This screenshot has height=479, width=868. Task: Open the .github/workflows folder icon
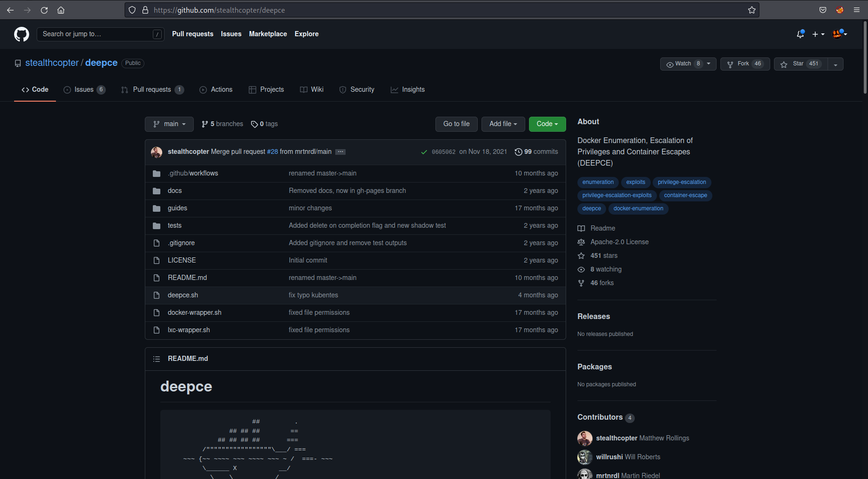click(x=157, y=174)
